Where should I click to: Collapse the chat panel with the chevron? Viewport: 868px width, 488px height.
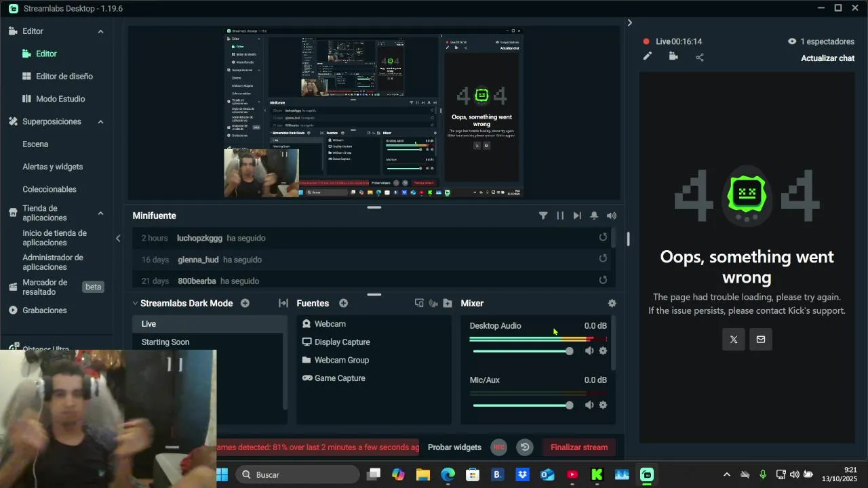coord(629,22)
